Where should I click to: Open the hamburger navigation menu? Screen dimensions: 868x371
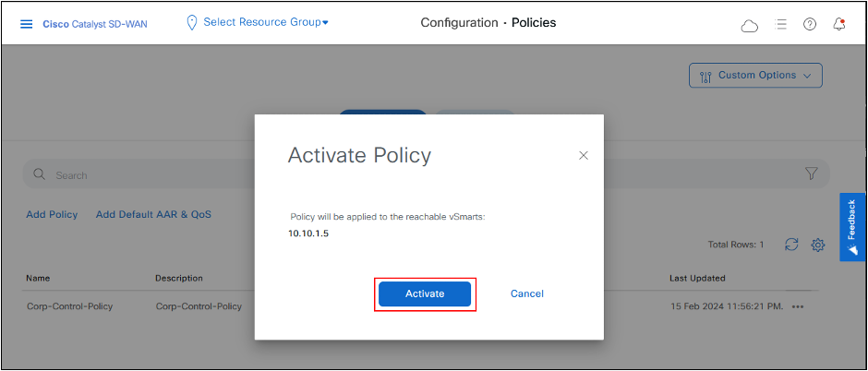coord(26,23)
